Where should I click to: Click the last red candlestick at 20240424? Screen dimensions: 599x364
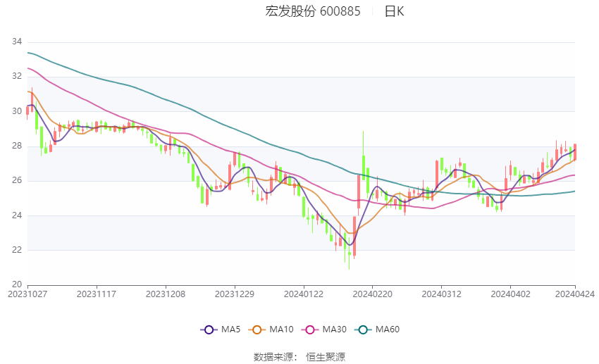(x=575, y=152)
